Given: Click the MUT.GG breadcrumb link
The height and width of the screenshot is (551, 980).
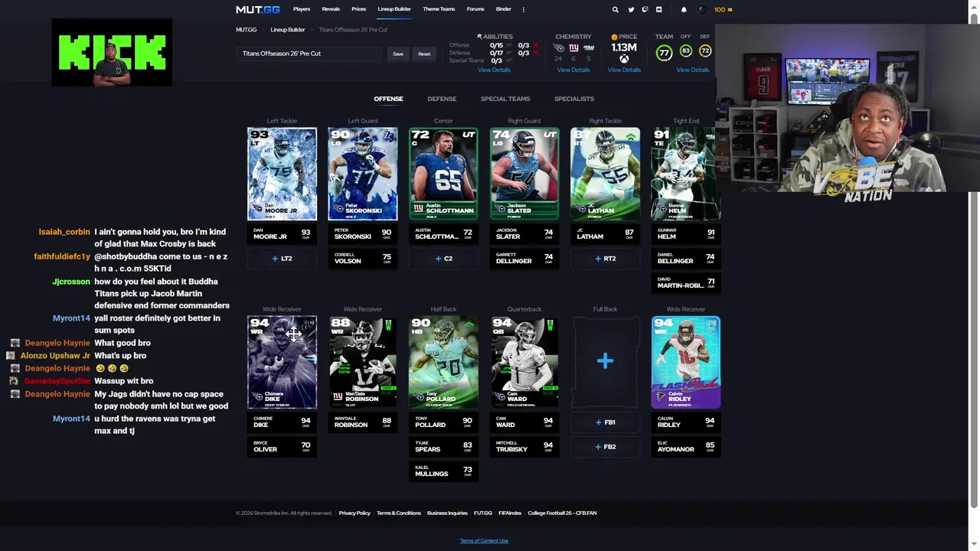Looking at the screenshot, I should pos(247,30).
